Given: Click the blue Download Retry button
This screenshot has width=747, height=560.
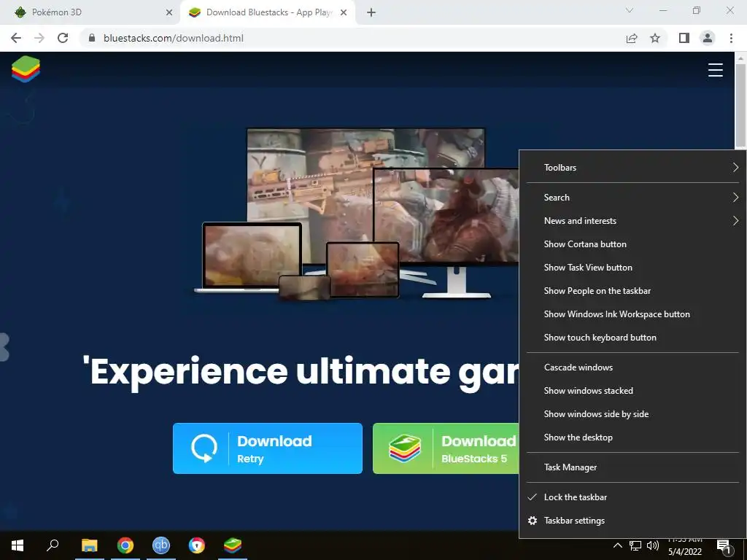Looking at the screenshot, I should (267, 448).
